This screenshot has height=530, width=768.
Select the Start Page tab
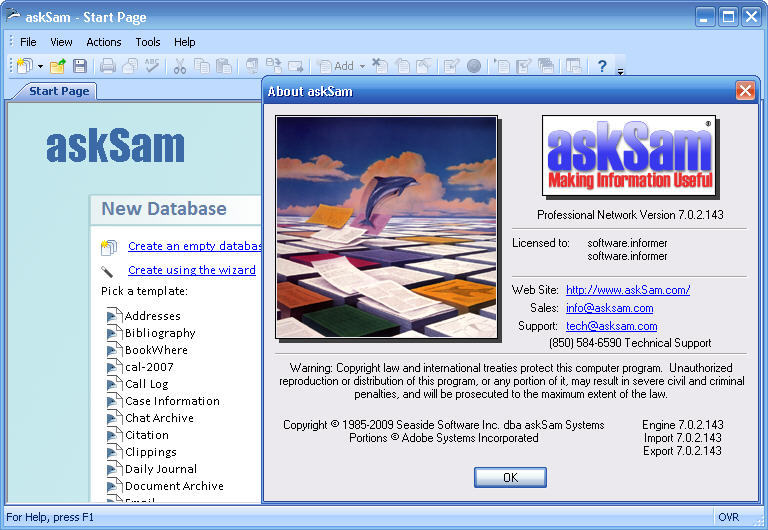[x=59, y=91]
